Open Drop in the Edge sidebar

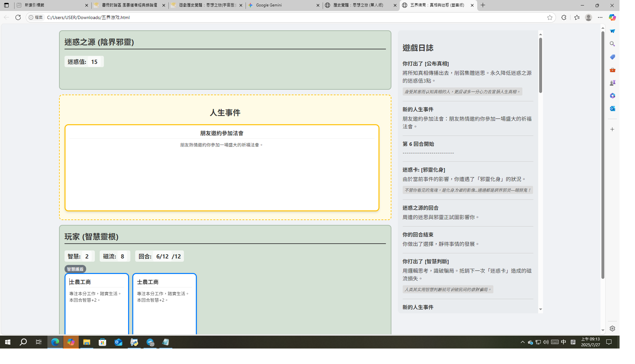(x=612, y=31)
